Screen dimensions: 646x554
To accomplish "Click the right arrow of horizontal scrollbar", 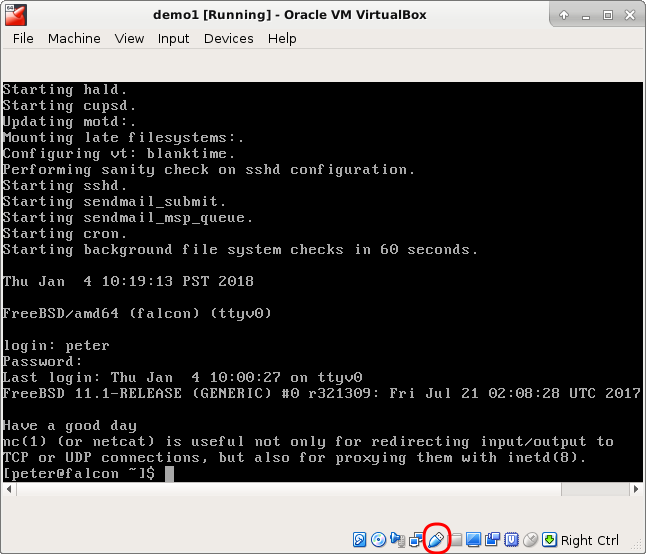I will [636, 489].
